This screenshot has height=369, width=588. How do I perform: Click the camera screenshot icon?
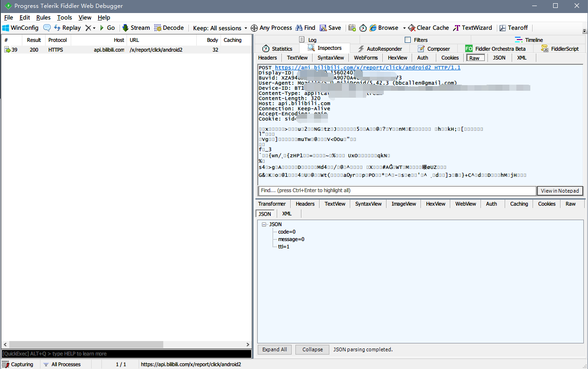[x=352, y=28]
